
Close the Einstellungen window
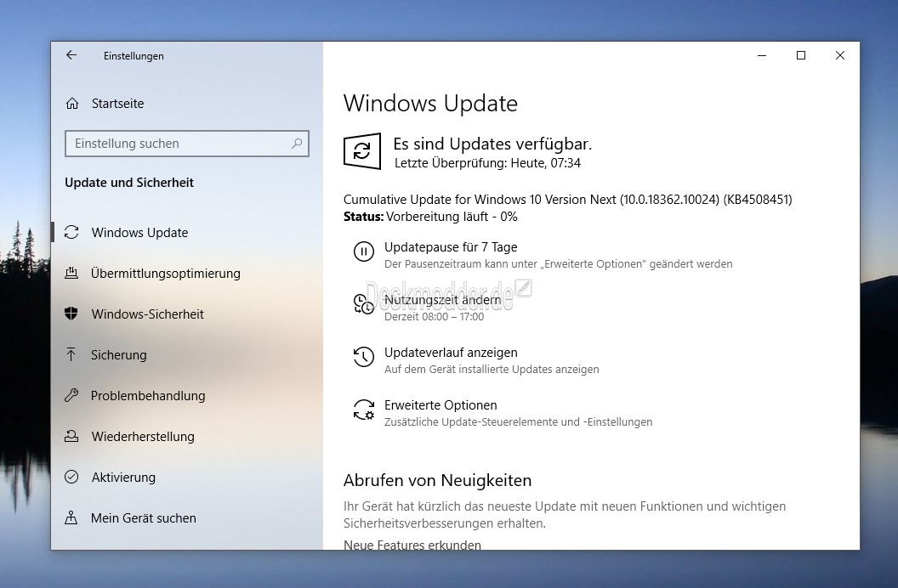[839, 55]
